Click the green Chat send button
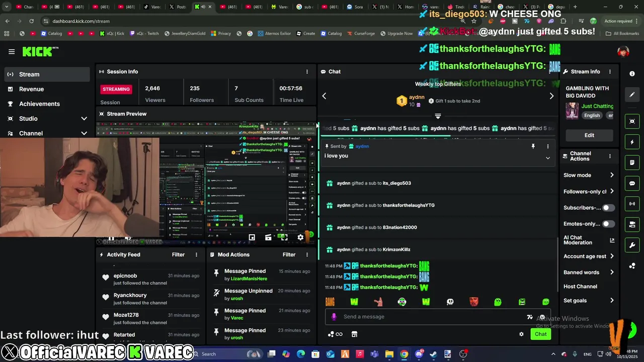This screenshot has width=644, height=362. pyautogui.click(x=540, y=334)
